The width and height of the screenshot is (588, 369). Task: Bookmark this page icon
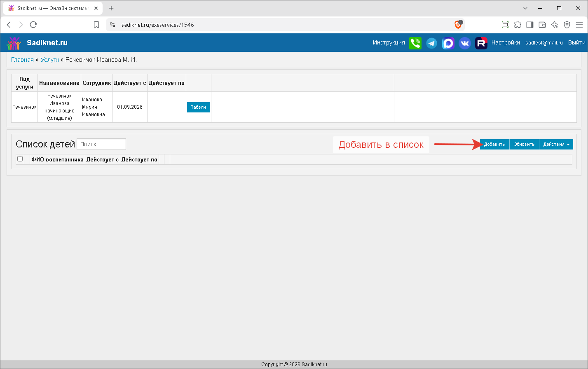click(96, 25)
